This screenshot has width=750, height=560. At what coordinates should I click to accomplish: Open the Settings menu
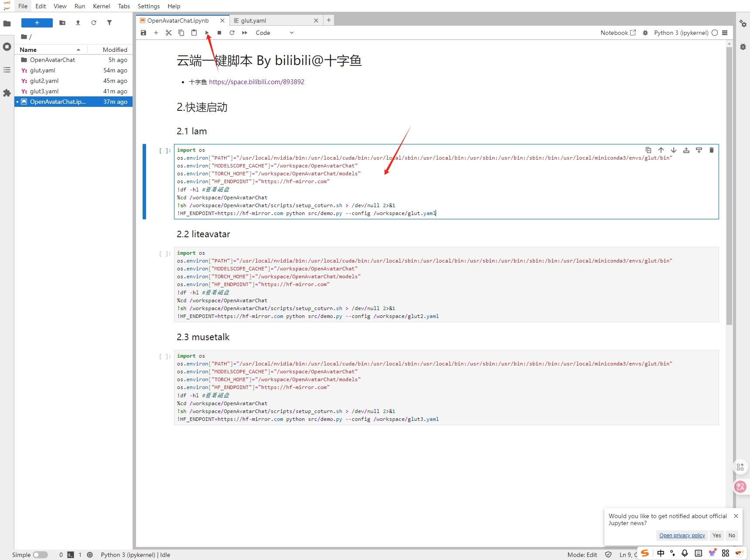tap(149, 6)
